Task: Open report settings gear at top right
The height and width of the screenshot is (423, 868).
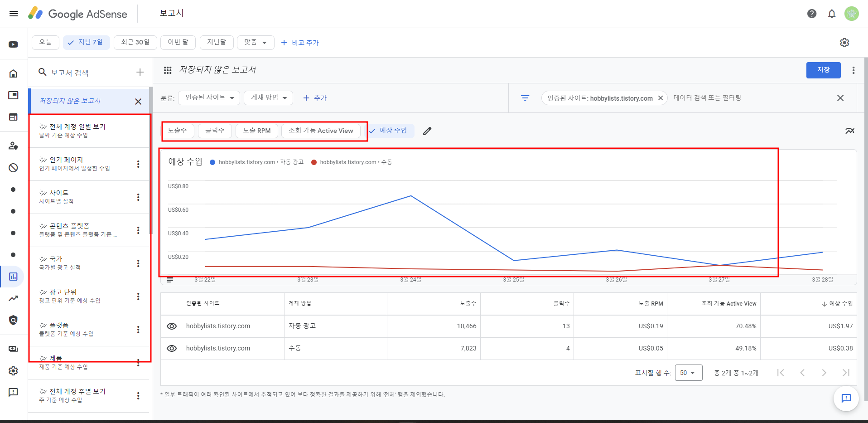Action: pyautogui.click(x=844, y=43)
